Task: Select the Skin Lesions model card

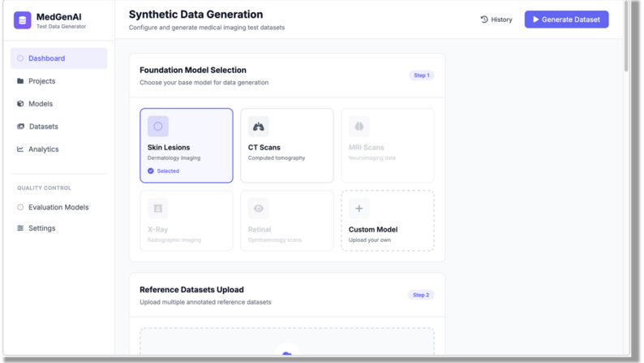Action: pyautogui.click(x=187, y=146)
